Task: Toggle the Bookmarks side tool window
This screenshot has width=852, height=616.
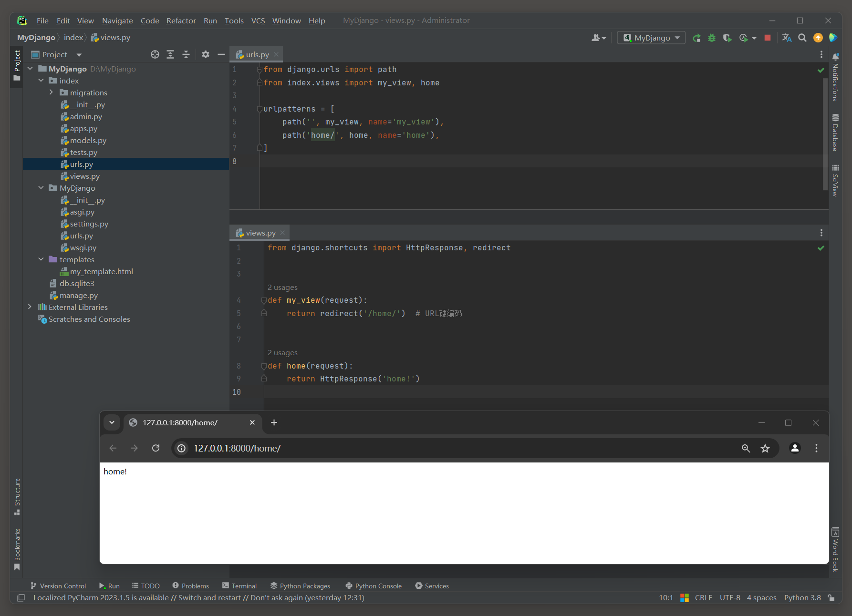Action: pyautogui.click(x=17, y=549)
